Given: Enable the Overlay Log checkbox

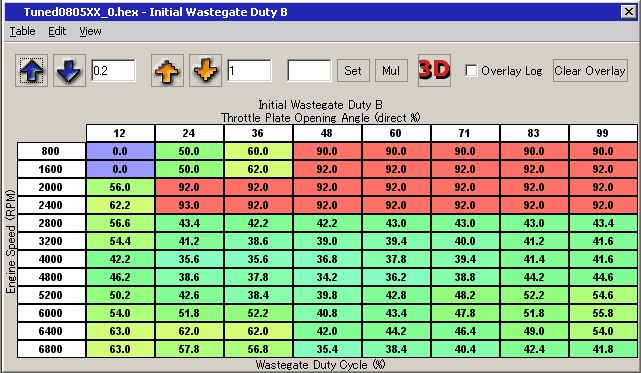Looking at the screenshot, I should [x=471, y=71].
